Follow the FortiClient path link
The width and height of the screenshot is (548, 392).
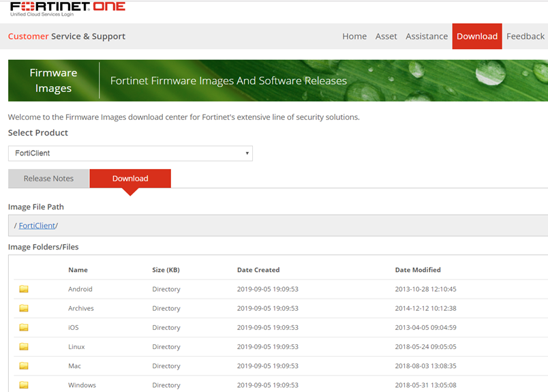tap(37, 226)
